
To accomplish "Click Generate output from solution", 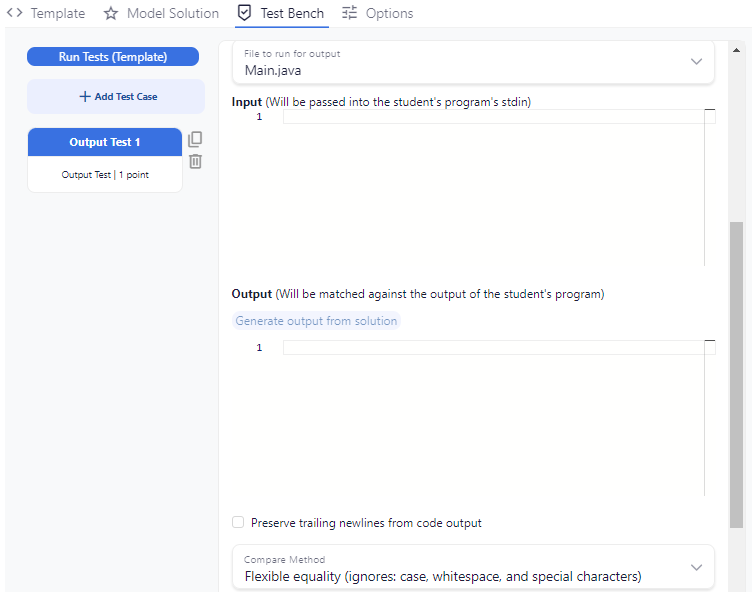I will click(x=316, y=321).
